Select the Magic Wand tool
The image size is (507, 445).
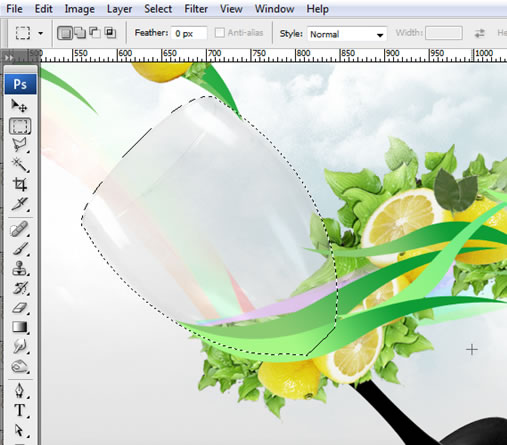click(19, 164)
